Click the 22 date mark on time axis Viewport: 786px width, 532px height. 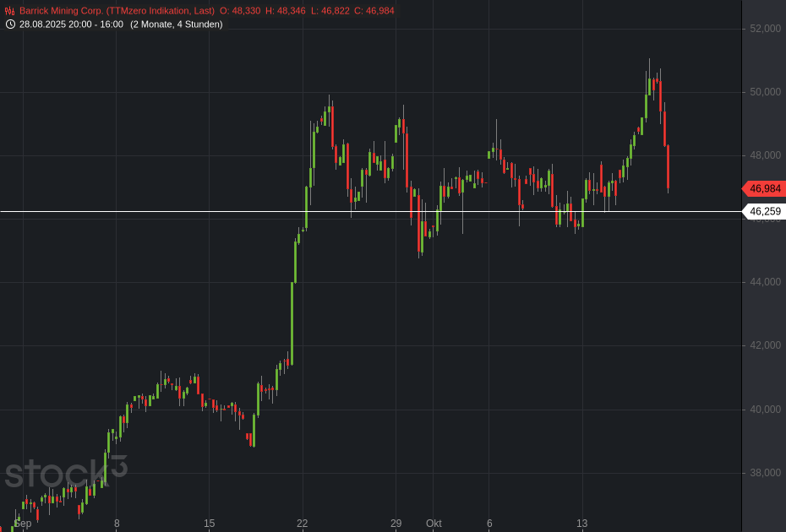[303, 524]
